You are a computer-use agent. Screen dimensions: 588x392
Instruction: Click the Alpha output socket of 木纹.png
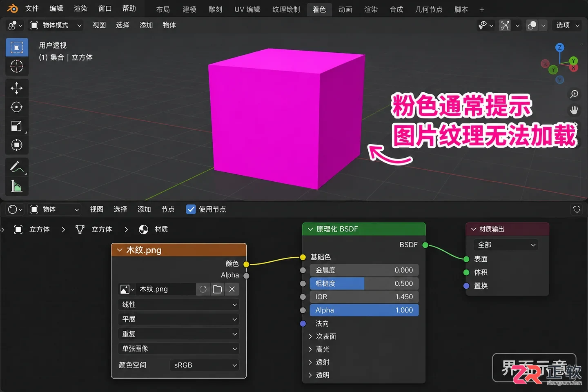[246, 276]
